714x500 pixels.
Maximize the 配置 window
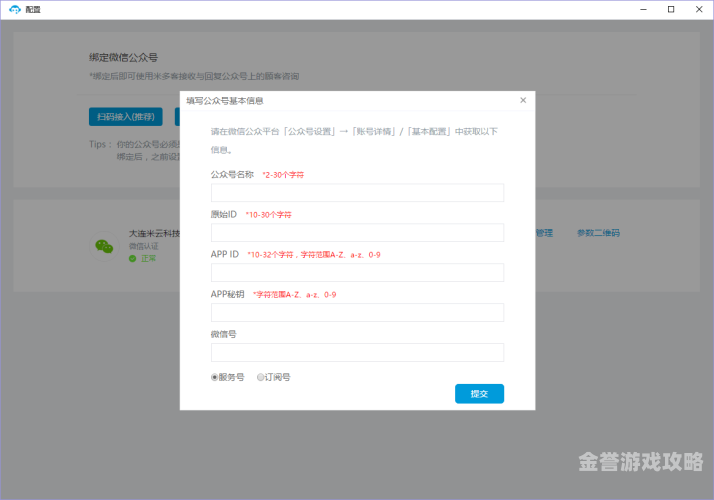(671, 10)
